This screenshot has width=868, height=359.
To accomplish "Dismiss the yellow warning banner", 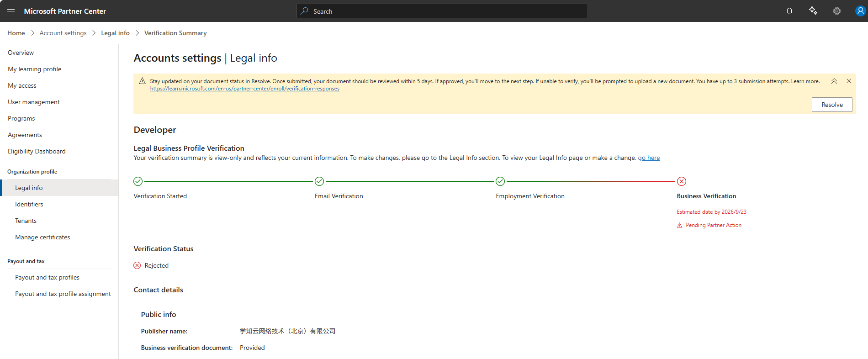I will pos(849,81).
